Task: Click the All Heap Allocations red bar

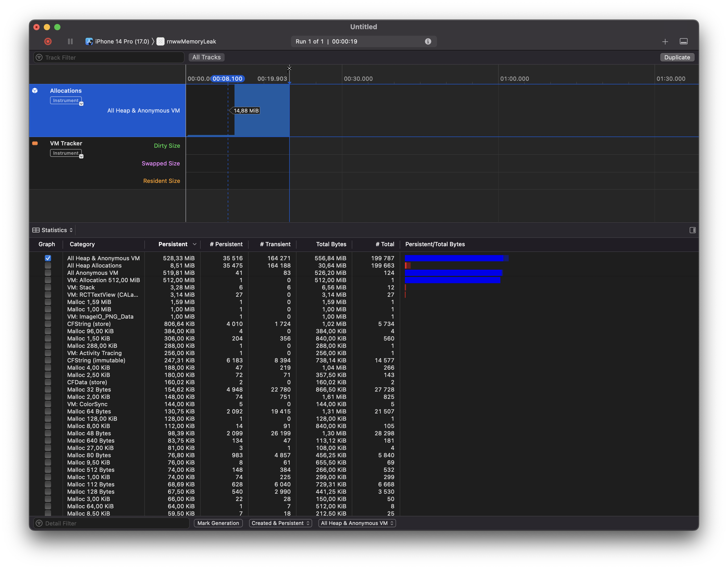Action: pyautogui.click(x=408, y=265)
